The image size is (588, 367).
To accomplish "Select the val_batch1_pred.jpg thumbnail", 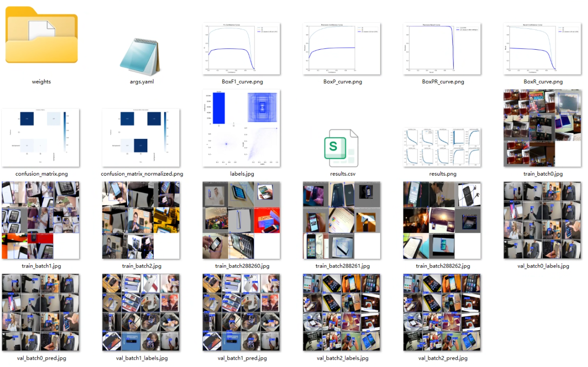I will point(242,312).
